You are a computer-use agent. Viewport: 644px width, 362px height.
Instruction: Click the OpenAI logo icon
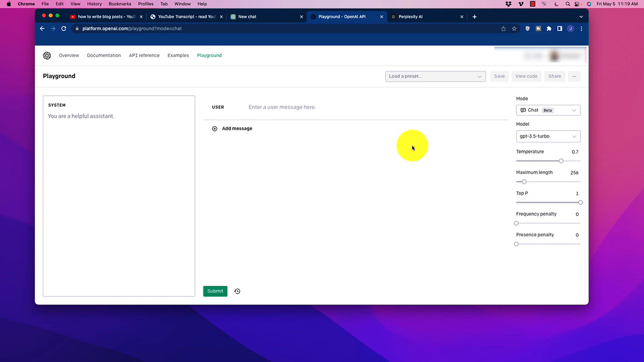[x=47, y=56]
